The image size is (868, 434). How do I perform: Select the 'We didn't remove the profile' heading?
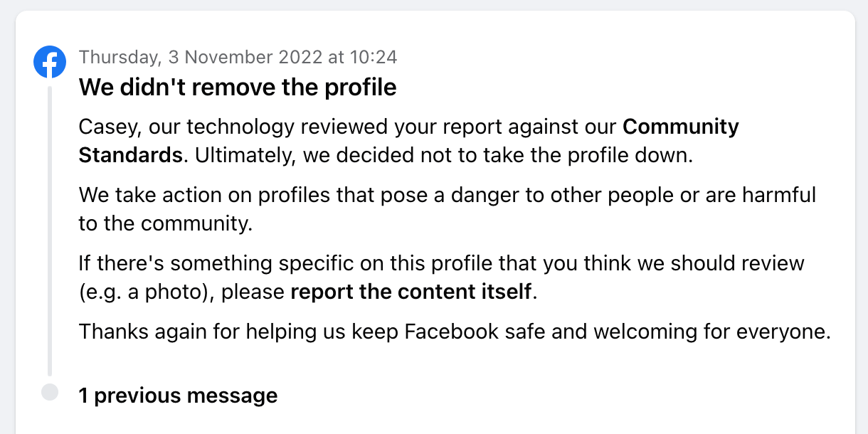click(238, 88)
